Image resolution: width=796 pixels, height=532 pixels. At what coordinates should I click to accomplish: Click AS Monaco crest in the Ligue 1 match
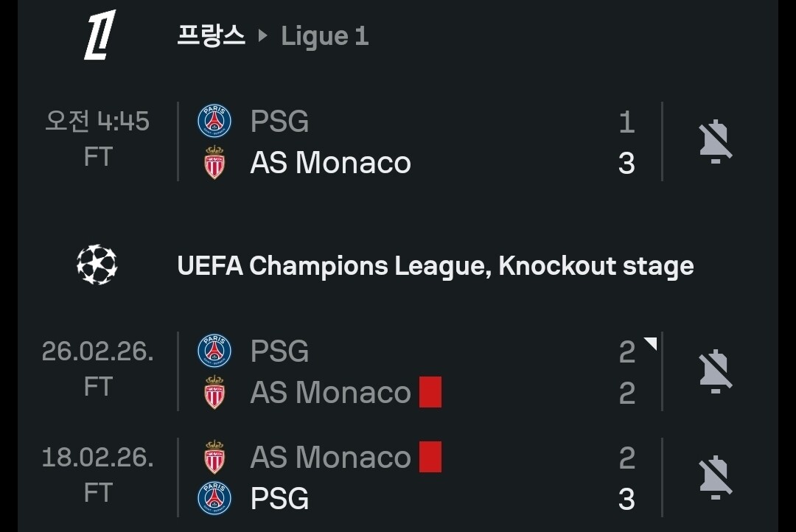coord(214,163)
